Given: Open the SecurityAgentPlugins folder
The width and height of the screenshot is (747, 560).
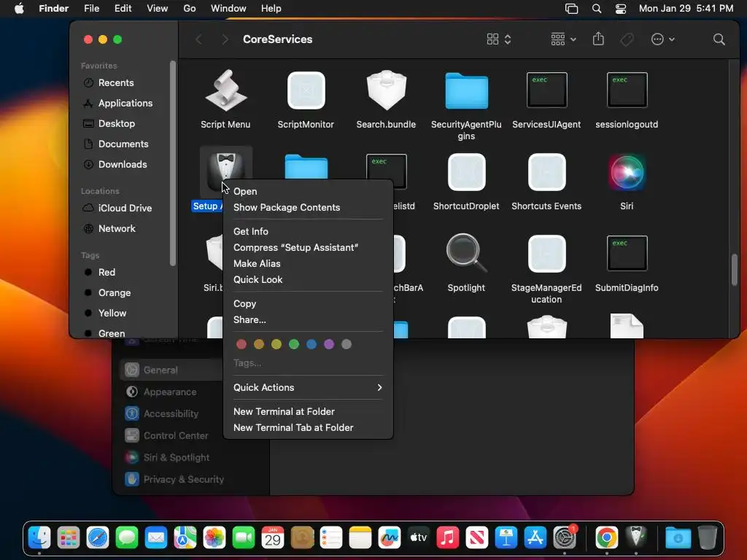Looking at the screenshot, I should coord(466,90).
